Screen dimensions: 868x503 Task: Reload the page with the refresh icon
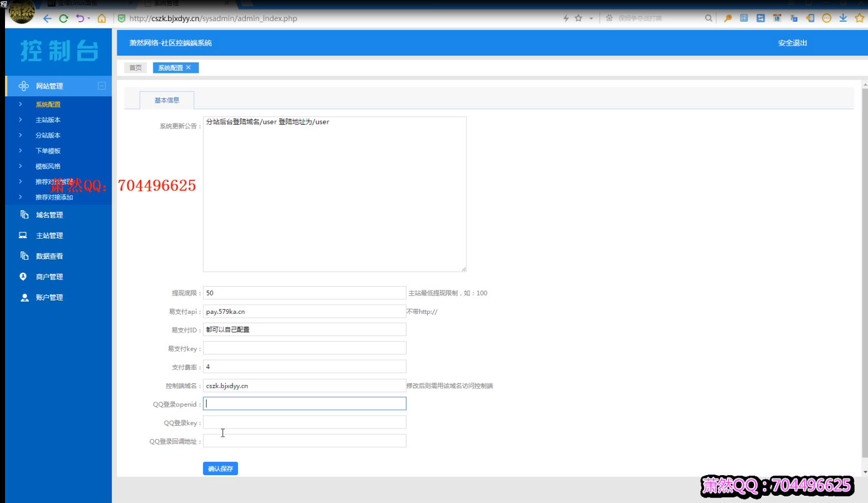[x=63, y=18]
